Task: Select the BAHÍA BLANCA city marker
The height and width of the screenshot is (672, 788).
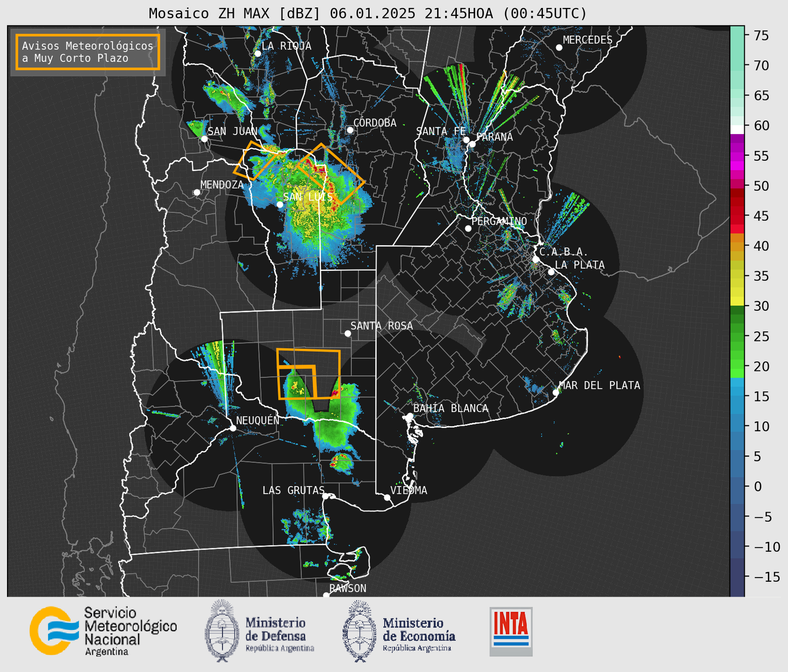Action: [x=410, y=416]
